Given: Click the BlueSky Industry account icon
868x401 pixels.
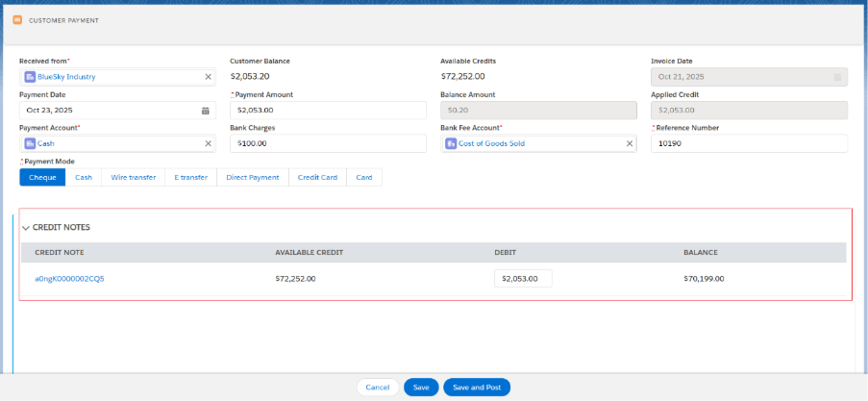Looking at the screenshot, I should 31,77.
